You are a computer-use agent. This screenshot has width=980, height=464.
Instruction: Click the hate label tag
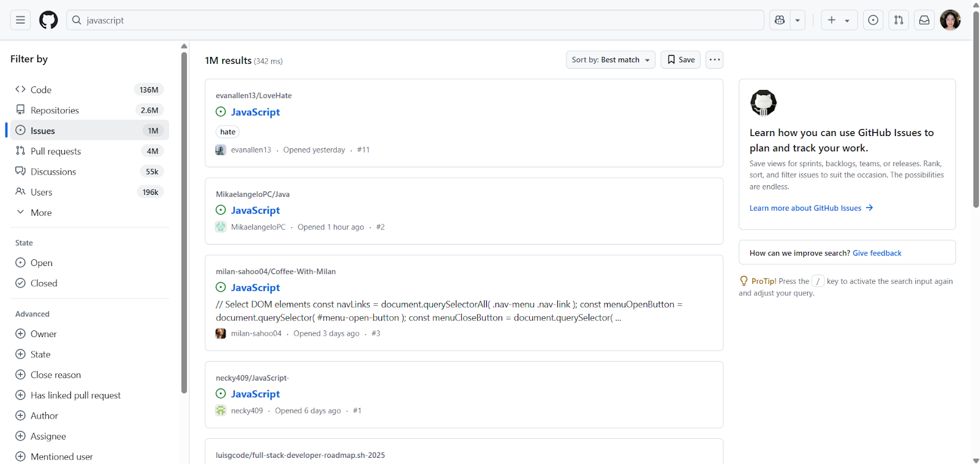tap(228, 132)
